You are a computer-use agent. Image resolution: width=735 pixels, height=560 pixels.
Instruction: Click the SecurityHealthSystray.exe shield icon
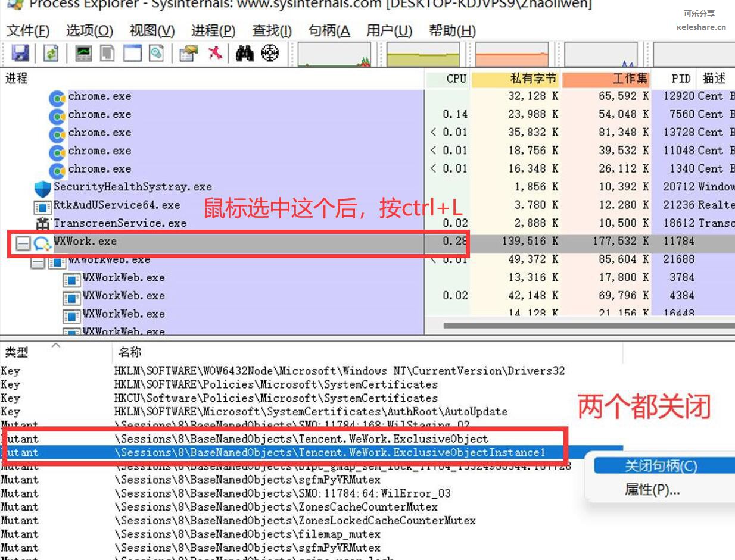click(43, 189)
